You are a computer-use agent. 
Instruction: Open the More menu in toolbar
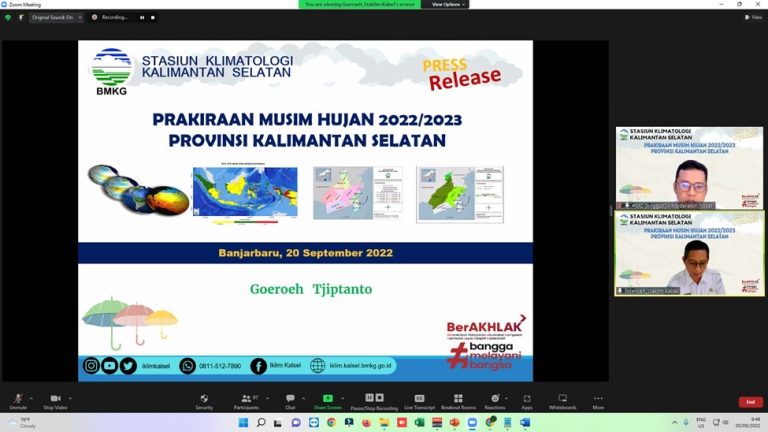(x=598, y=399)
